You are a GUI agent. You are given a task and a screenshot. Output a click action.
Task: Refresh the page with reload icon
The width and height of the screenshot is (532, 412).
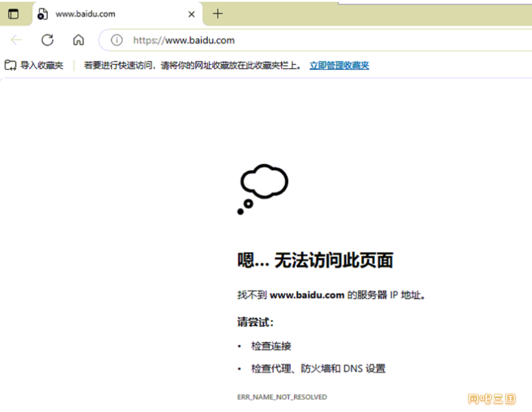47,40
